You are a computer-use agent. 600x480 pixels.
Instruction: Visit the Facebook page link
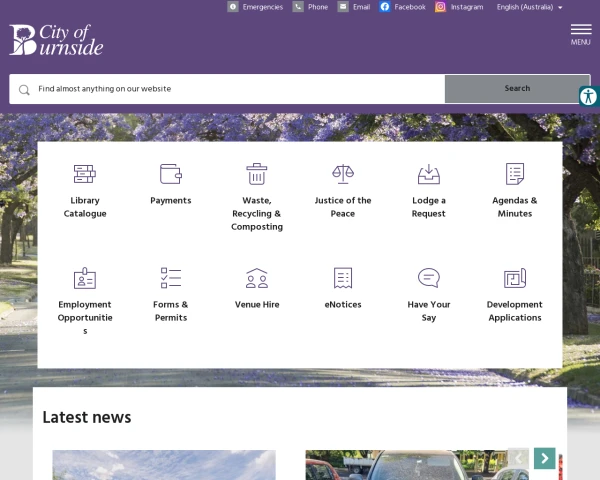click(x=403, y=7)
